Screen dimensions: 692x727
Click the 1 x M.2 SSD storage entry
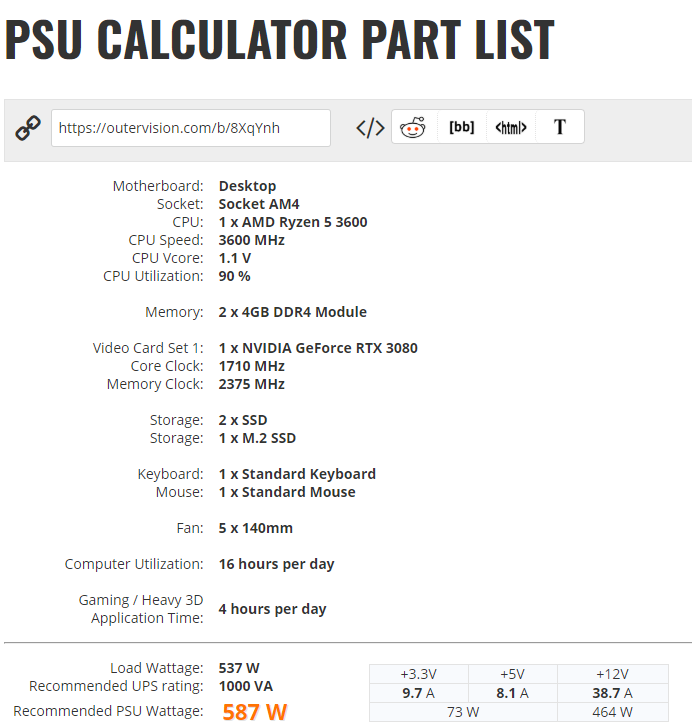pyautogui.click(x=257, y=438)
